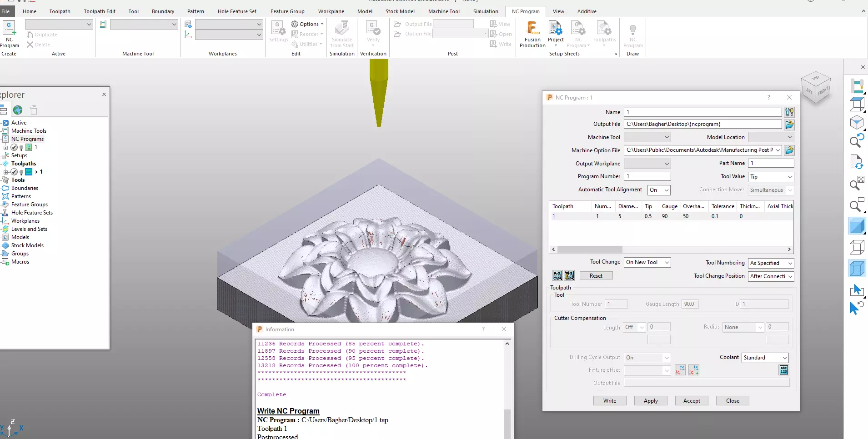Click the previous zoom view icon

pyautogui.click(x=857, y=141)
